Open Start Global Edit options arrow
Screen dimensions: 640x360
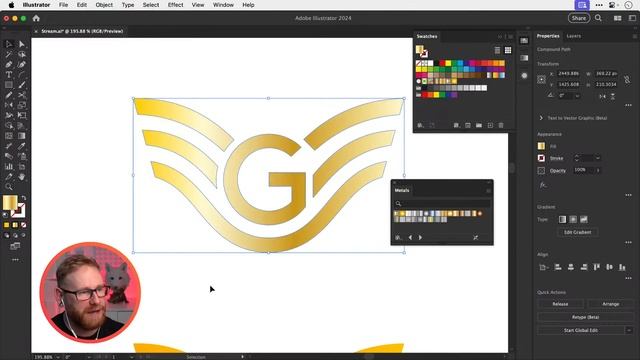[x=629, y=330]
